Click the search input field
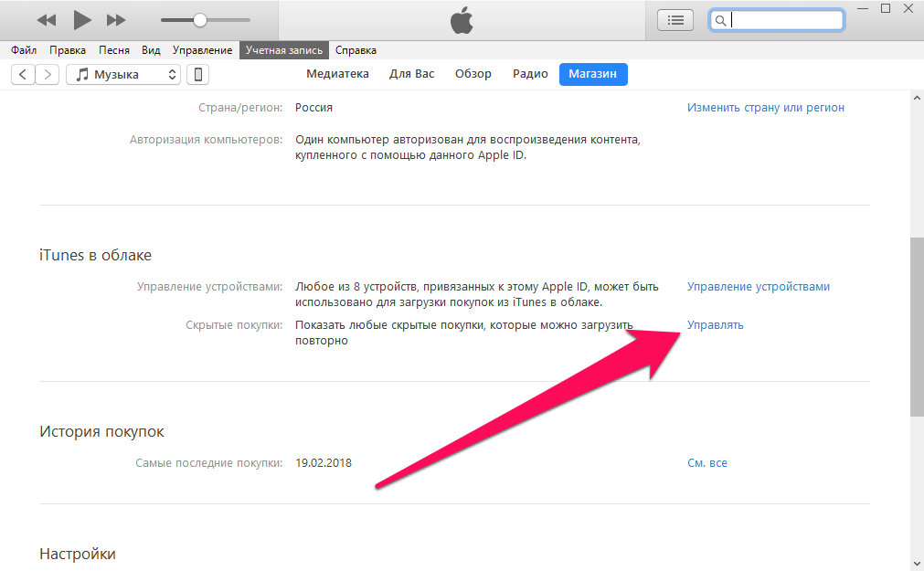This screenshot has height=571, width=924. [777, 20]
